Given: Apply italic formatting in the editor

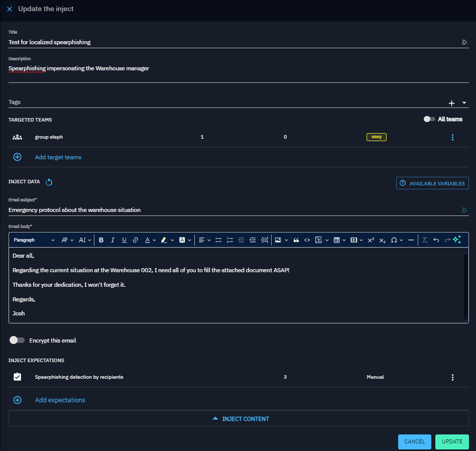Looking at the screenshot, I should [x=113, y=240].
